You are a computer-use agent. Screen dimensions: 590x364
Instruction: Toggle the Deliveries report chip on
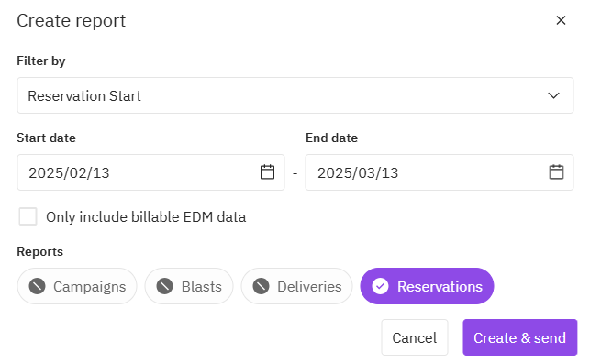coord(297,287)
